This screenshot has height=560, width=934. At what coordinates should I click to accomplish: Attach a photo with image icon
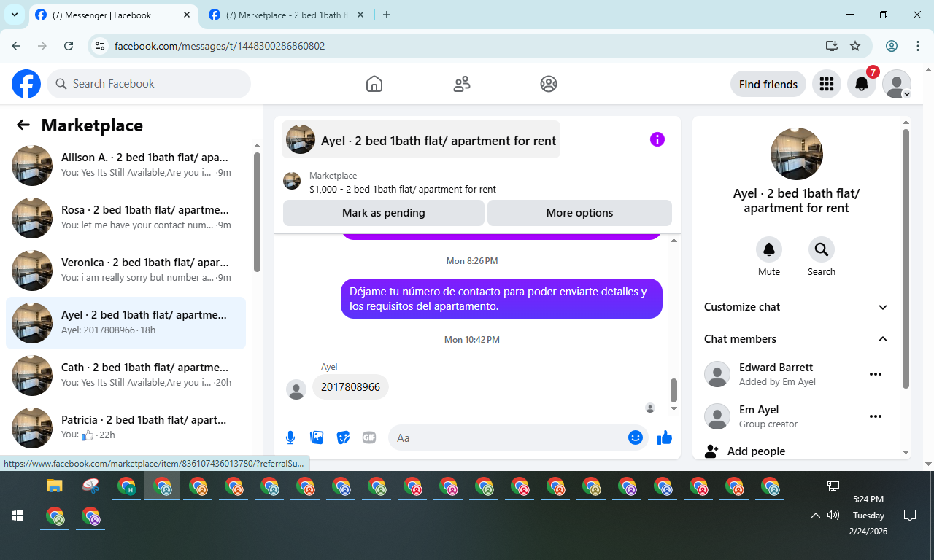[317, 437]
